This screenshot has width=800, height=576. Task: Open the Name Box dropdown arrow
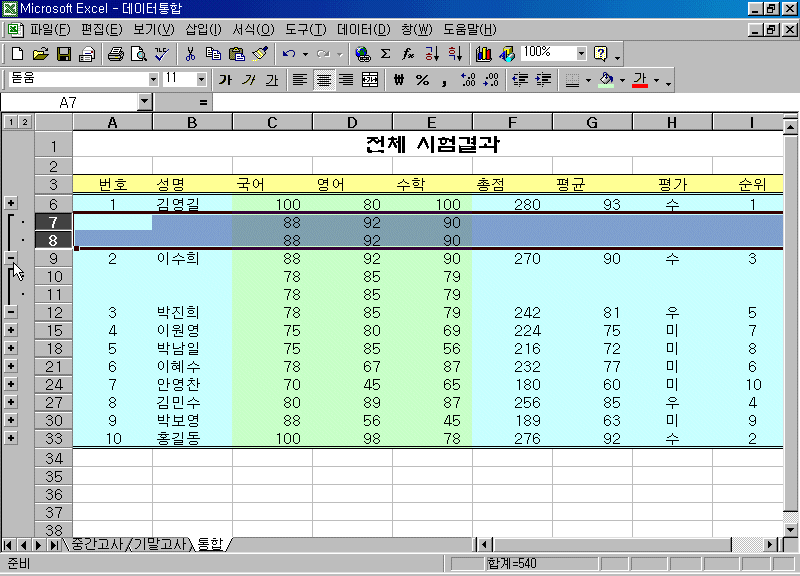click(145, 102)
